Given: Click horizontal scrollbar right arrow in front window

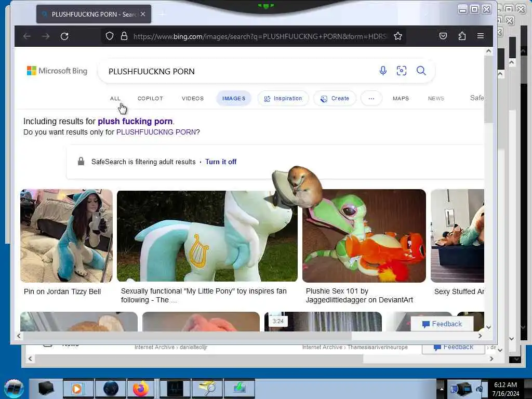Looking at the screenshot, I should tap(480, 336).
